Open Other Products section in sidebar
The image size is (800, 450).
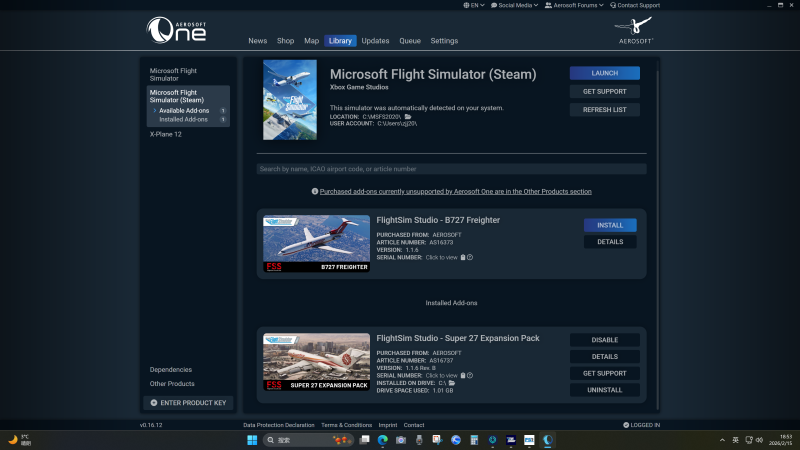tap(172, 384)
